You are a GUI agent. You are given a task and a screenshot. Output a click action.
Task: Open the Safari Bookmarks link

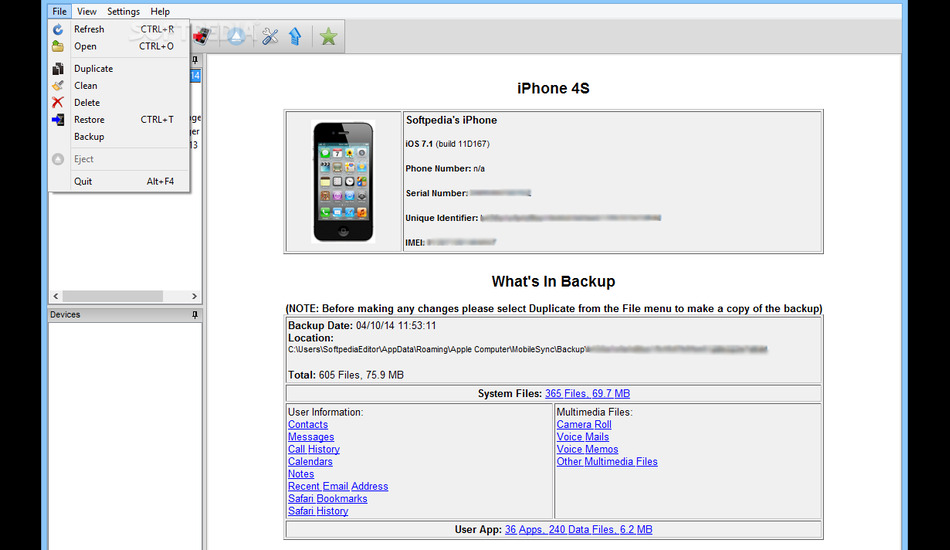[x=328, y=499]
